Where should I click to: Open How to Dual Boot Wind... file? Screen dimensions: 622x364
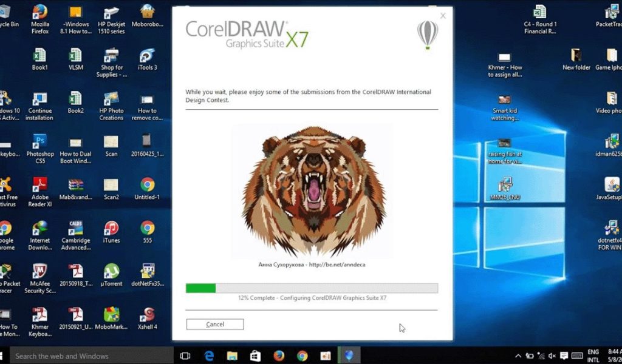coord(76,150)
